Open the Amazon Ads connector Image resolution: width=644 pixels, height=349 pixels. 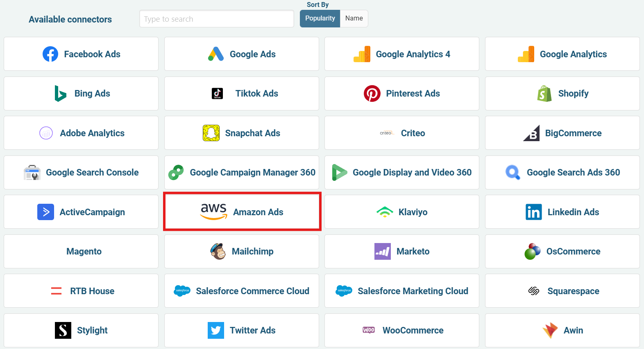click(242, 212)
